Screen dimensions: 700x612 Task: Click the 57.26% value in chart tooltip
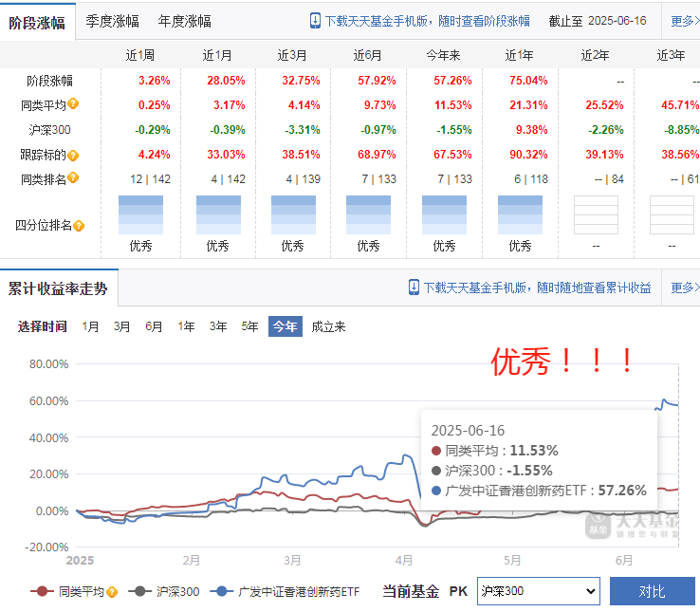pyautogui.click(x=622, y=491)
